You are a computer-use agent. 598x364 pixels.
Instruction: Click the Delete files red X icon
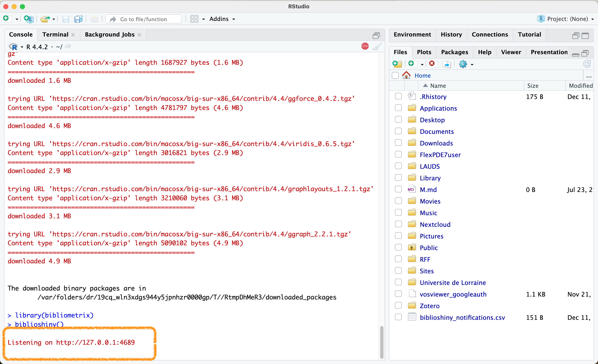432,64
